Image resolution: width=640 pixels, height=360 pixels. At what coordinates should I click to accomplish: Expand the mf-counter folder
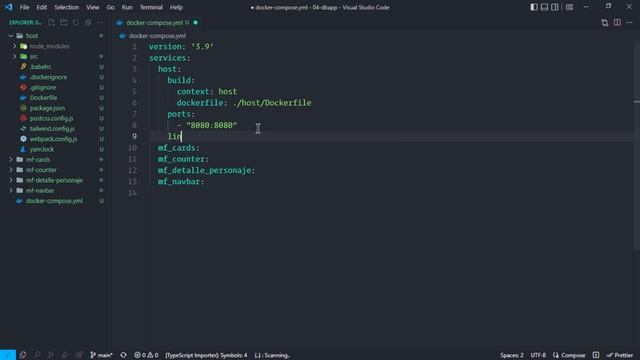click(41, 170)
